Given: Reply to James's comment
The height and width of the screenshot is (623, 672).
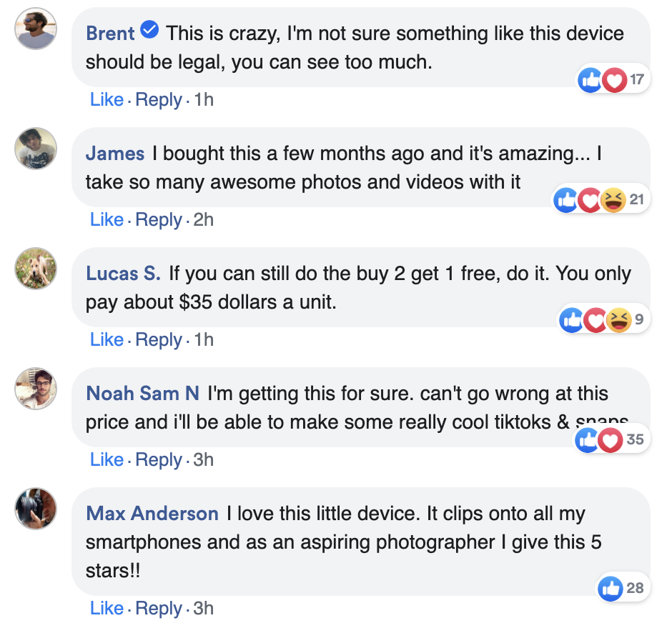Looking at the screenshot, I should [x=159, y=219].
